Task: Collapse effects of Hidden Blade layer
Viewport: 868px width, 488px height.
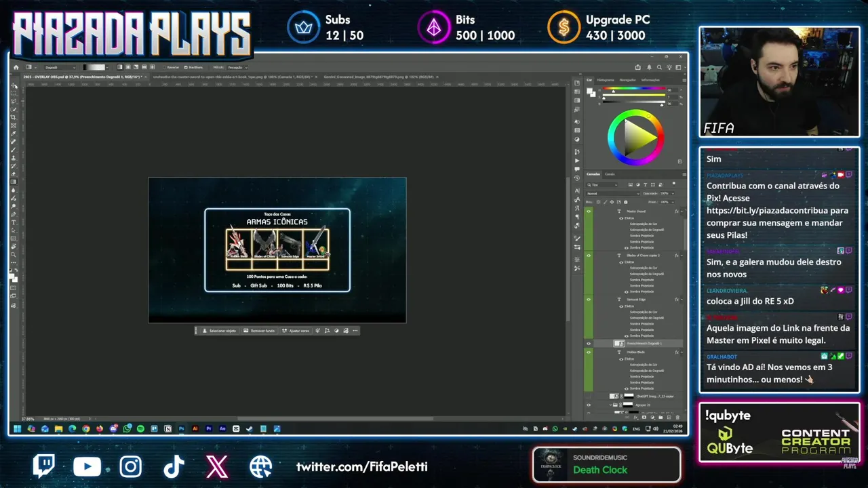Action: coord(682,352)
